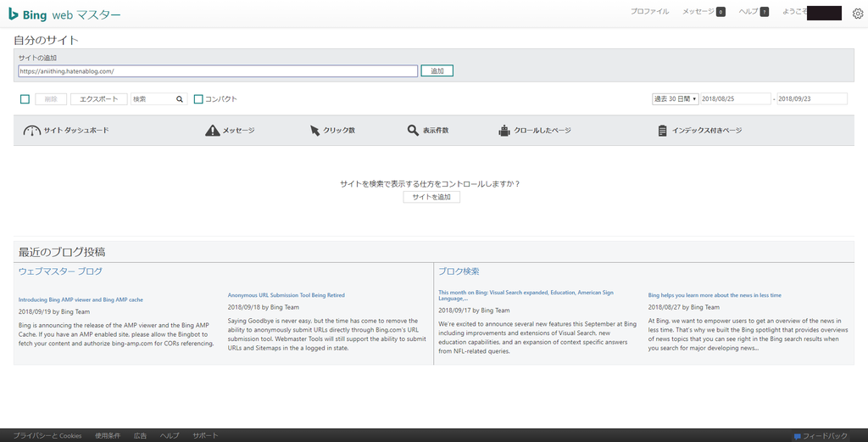The height and width of the screenshot is (442, 868).
Task: Click the start date field 2018/08/25
Action: pyautogui.click(x=735, y=99)
